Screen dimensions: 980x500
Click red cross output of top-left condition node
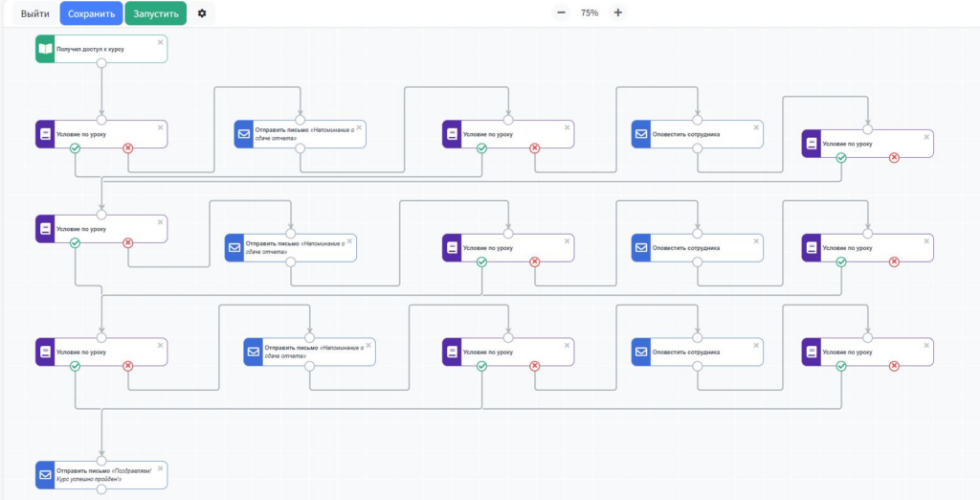(x=128, y=148)
